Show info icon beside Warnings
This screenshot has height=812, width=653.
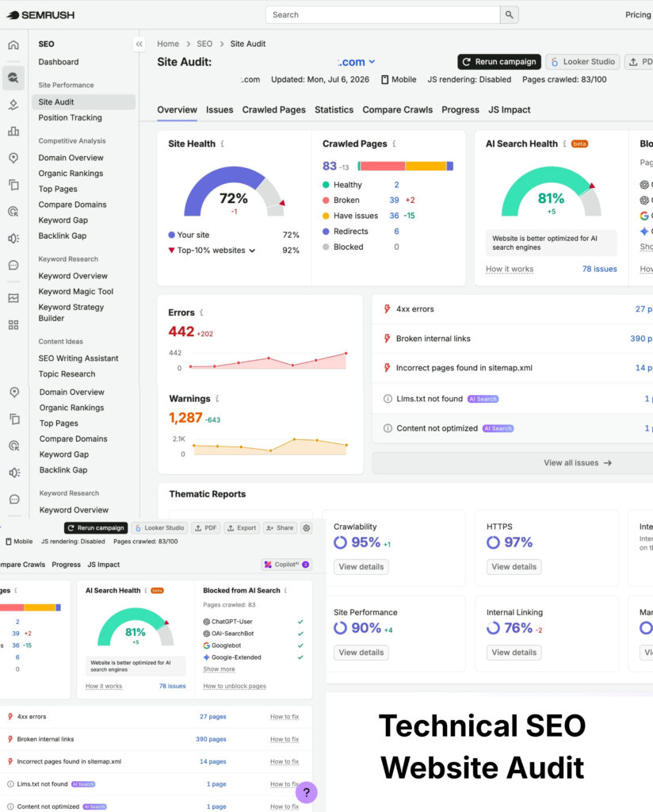pyautogui.click(x=217, y=398)
